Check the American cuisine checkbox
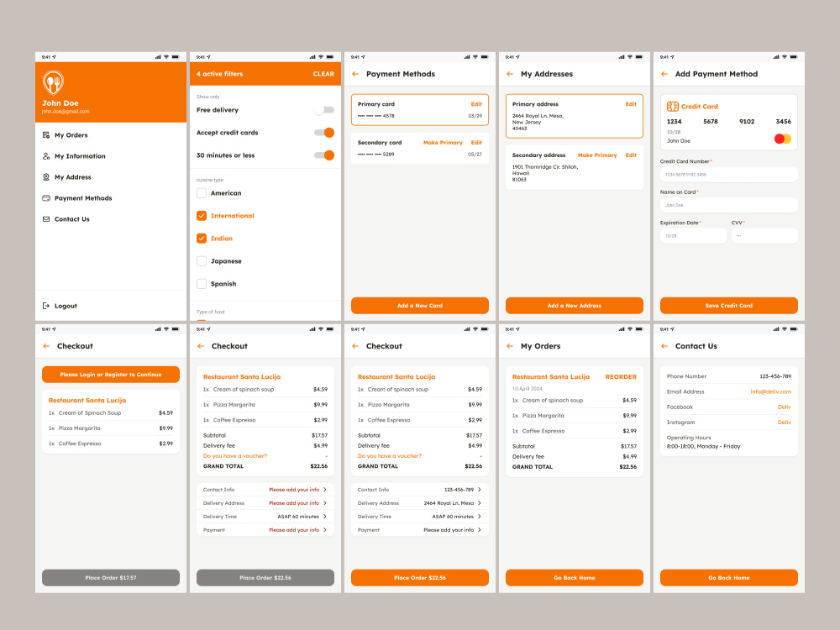Viewport: 840px width, 630px height. click(x=202, y=193)
